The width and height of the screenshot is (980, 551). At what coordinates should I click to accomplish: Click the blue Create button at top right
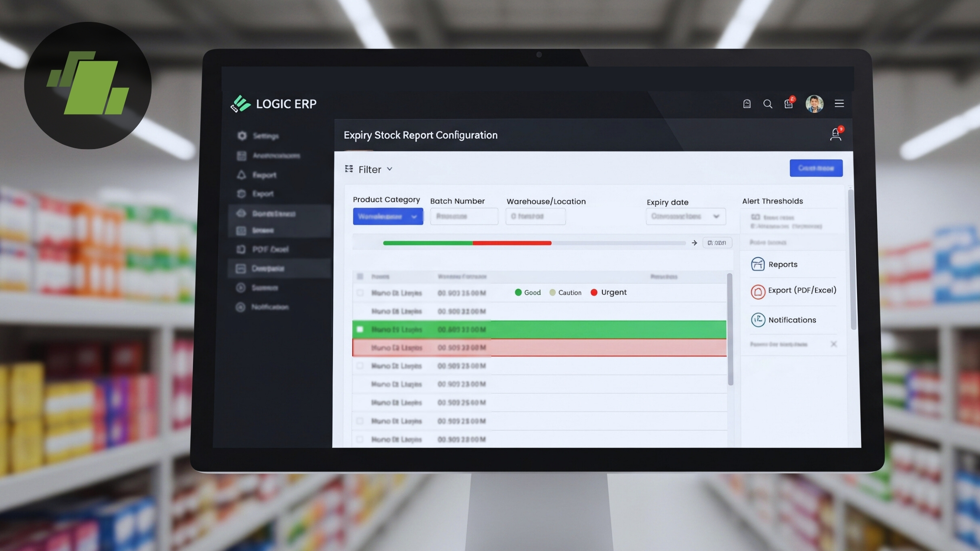coord(816,168)
